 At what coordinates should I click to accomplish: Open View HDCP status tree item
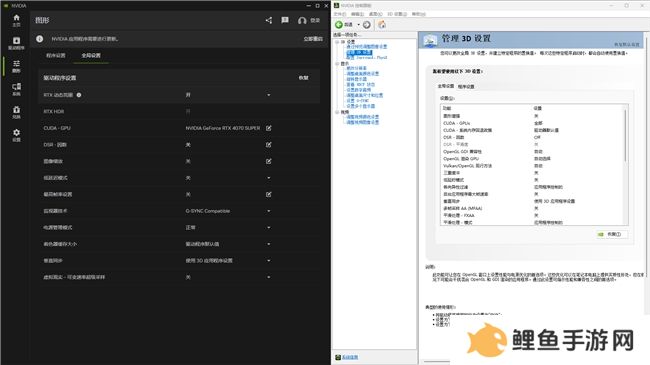coord(361,84)
